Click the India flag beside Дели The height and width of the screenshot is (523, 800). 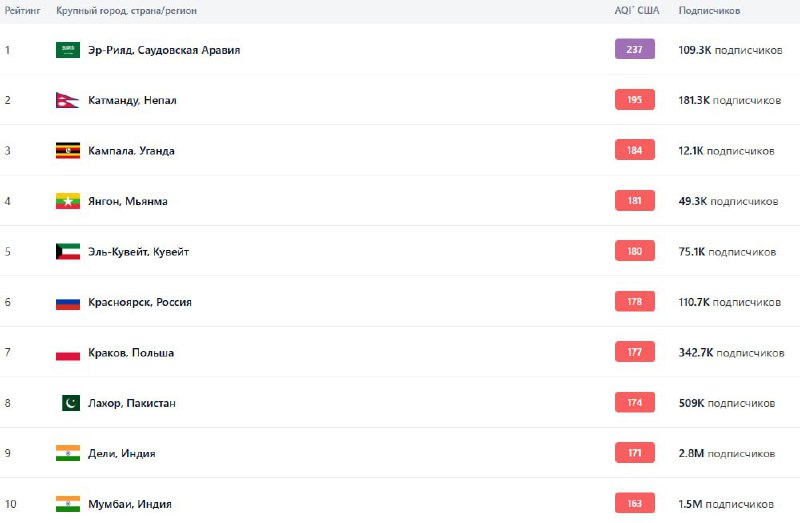[x=68, y=453]
